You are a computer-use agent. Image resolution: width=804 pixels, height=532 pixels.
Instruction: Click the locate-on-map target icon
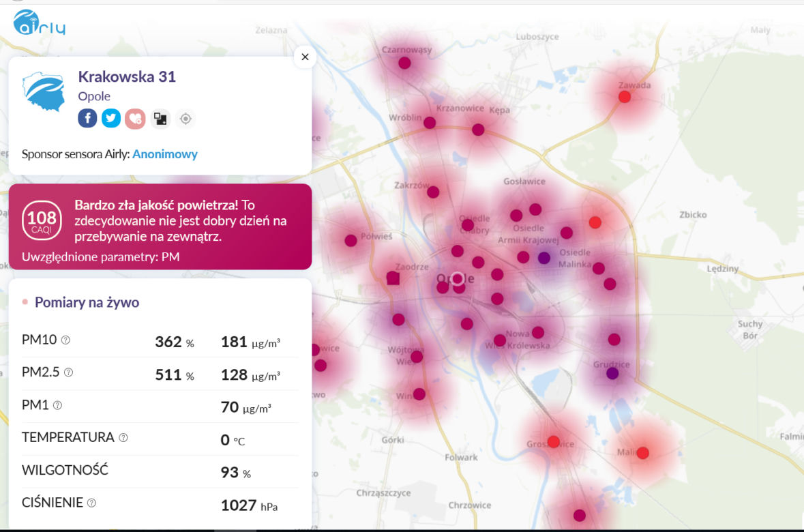click(185, 119)
